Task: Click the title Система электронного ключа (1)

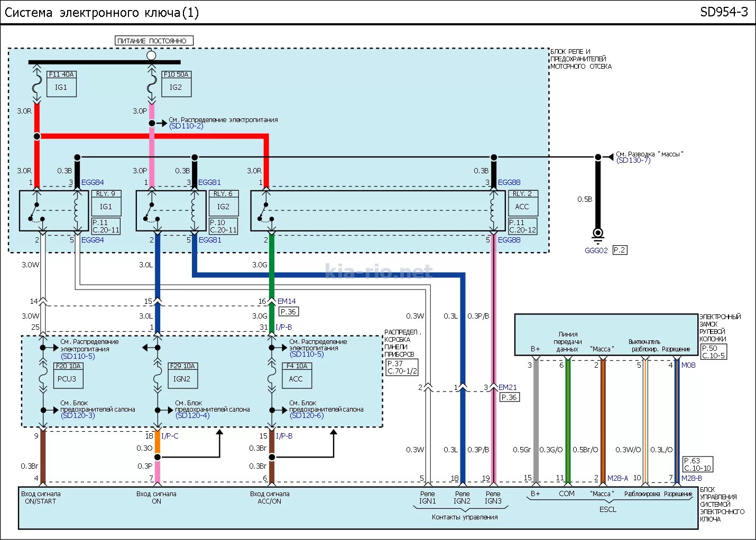Action: [102, 13]
